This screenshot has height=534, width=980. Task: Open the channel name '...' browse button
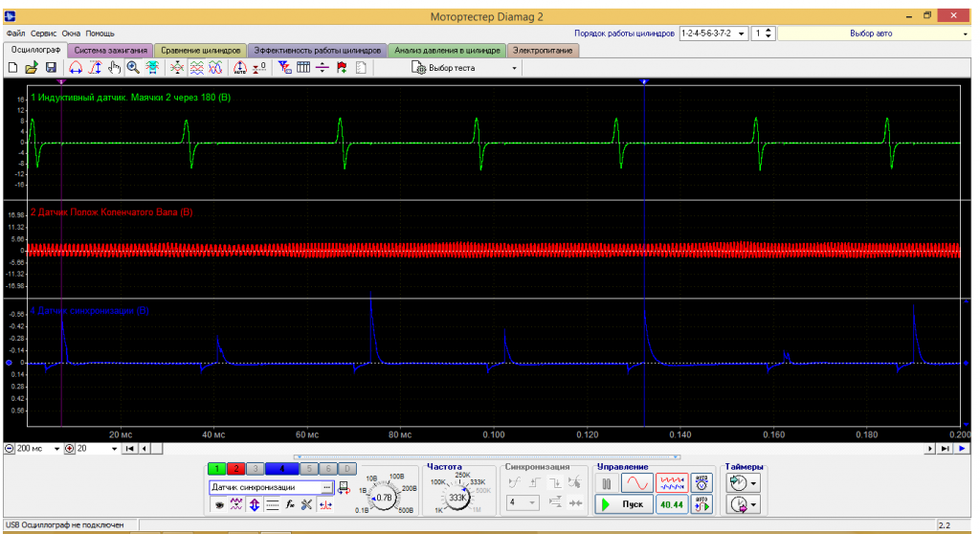tap(327, 487)
